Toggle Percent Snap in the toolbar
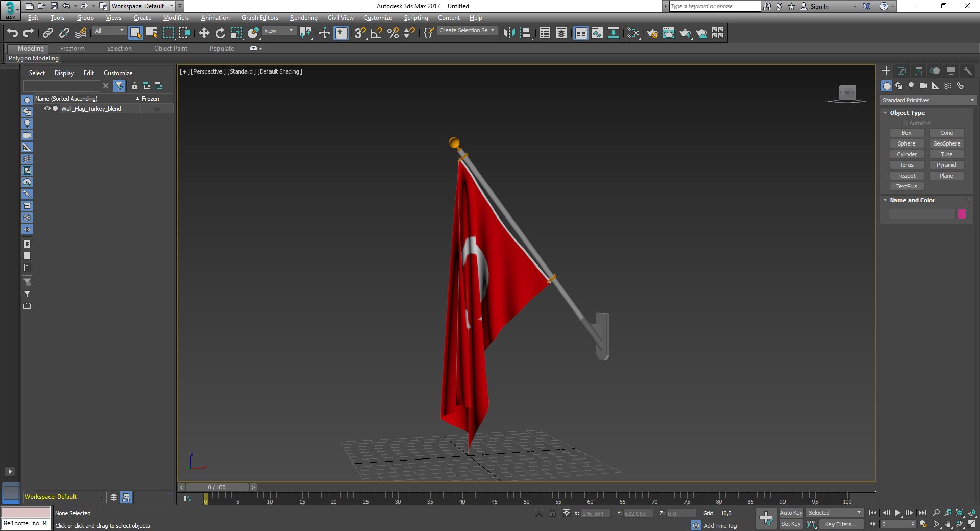 point(393,33)
